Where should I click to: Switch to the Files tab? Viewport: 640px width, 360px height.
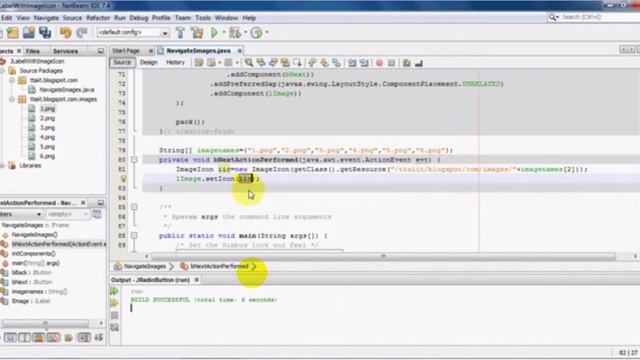pyautogui.click(x=33, y=51)
